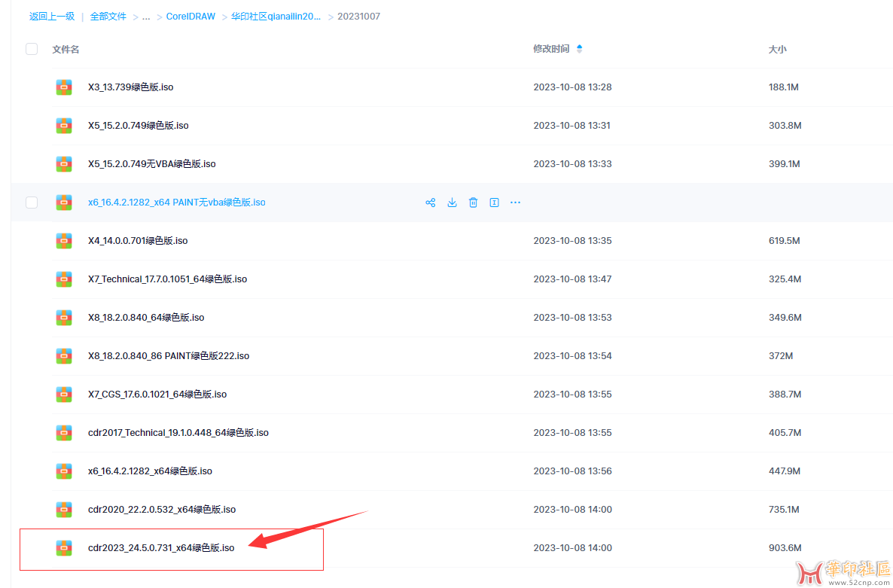Click the size value 735.1M

point(785,510)
